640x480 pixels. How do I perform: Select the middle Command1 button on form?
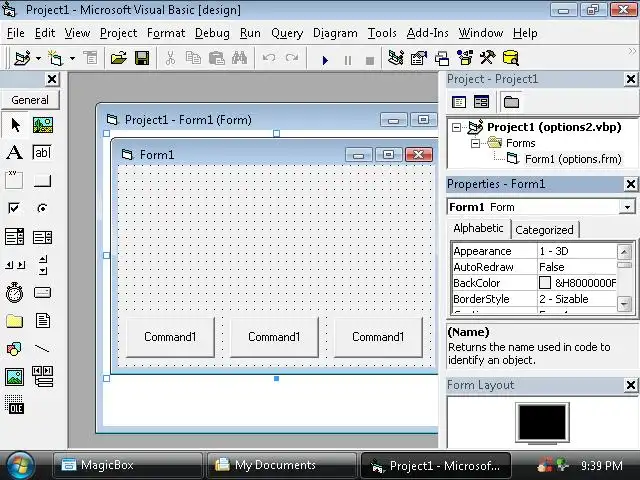pos(274,337)
